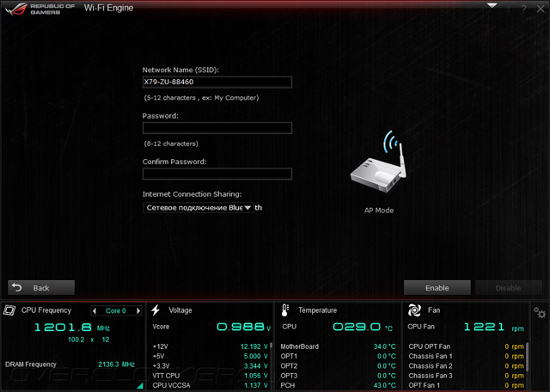Click the CPU VCCSA voltage row
The width and height of the screenshot is (550, 392).
210,385
